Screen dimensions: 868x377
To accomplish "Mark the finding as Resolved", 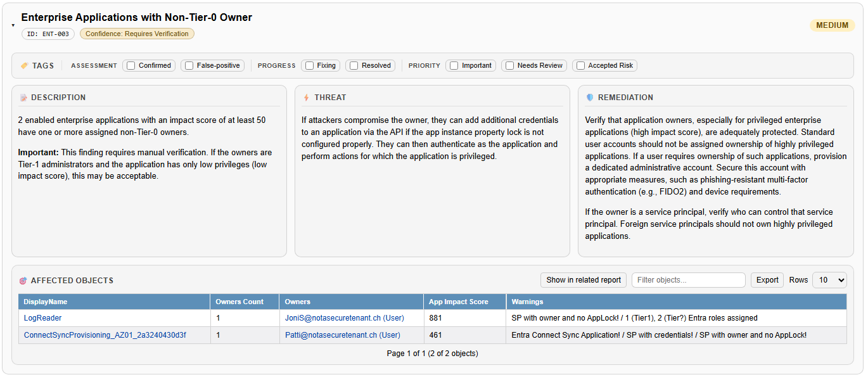I will click(x=354, y=65).
